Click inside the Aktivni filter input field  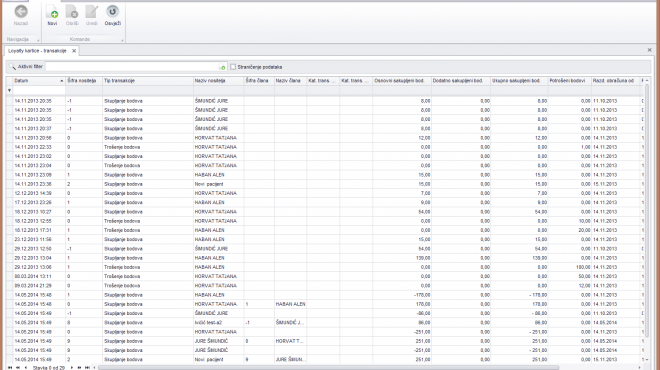point(132,67)
